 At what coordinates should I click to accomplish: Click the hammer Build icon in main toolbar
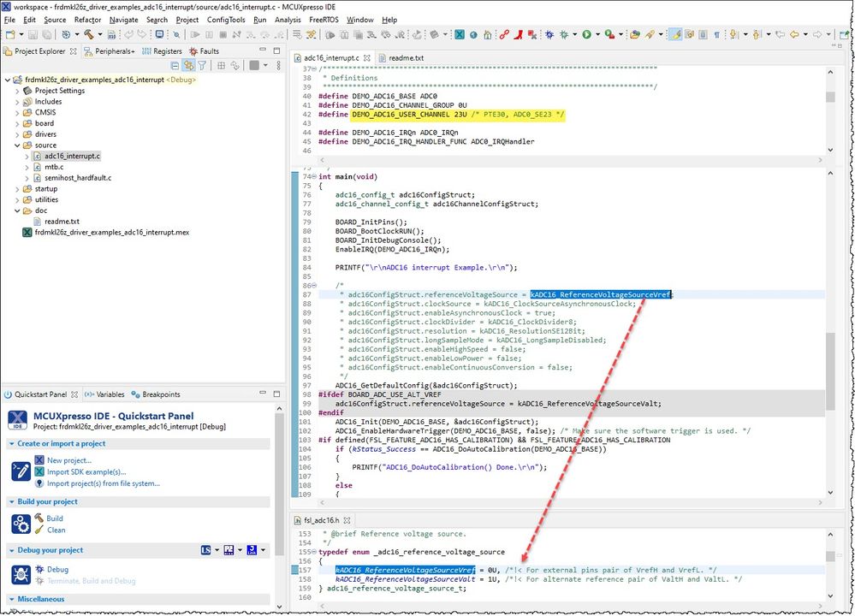88,34
